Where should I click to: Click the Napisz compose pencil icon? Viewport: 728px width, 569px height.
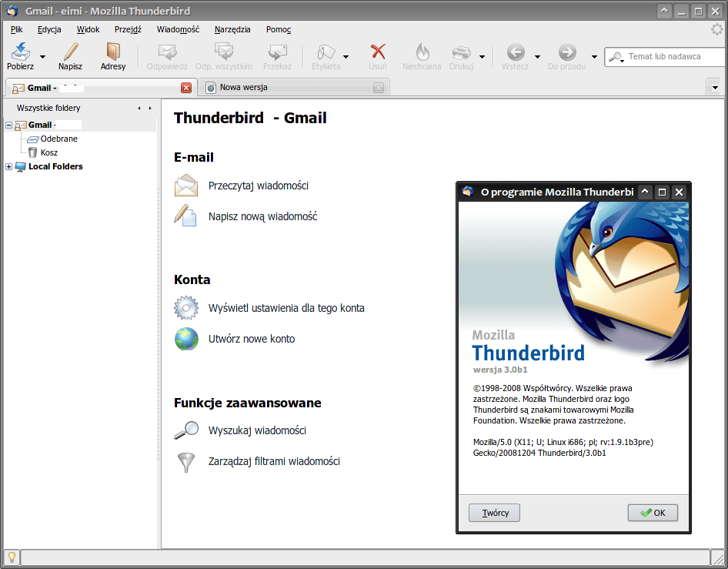tap(71, 52)
